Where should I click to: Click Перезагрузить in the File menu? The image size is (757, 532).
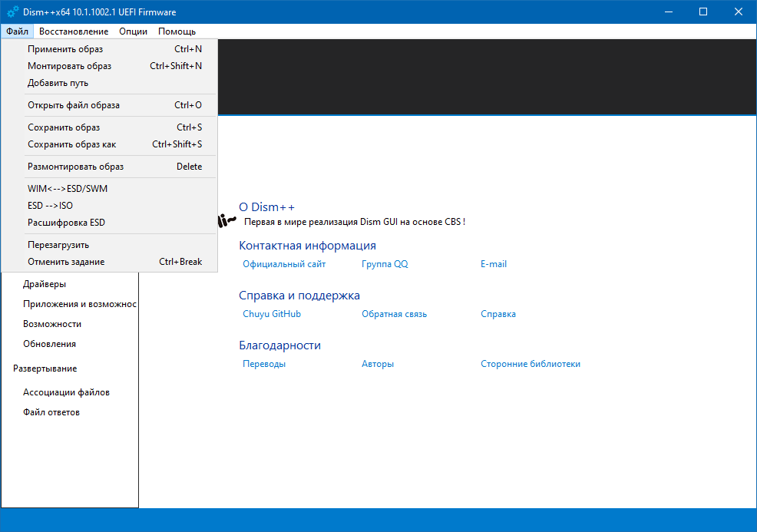(x=58, y=245)
